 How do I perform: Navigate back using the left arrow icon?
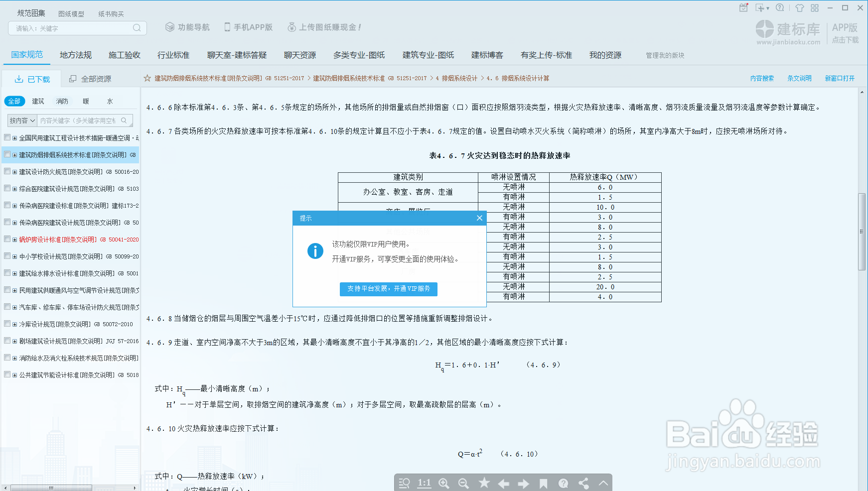(x=504, y=483)
